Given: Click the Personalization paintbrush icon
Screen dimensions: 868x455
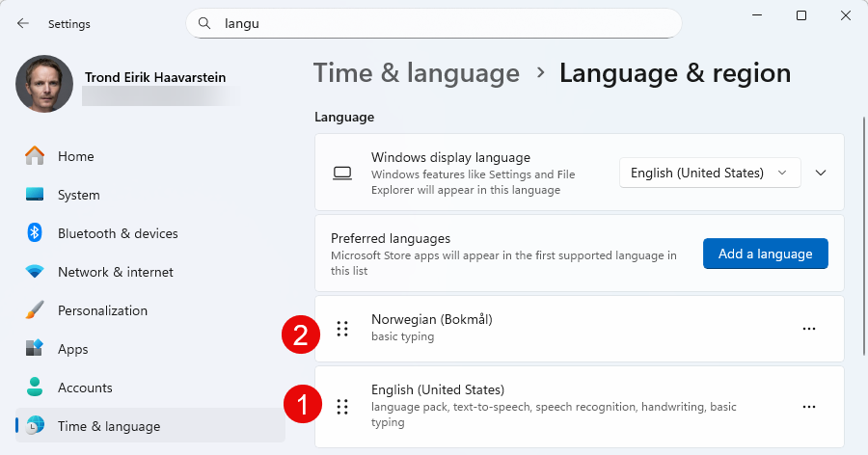Looking at the screenshot, I should pos(35,310).
